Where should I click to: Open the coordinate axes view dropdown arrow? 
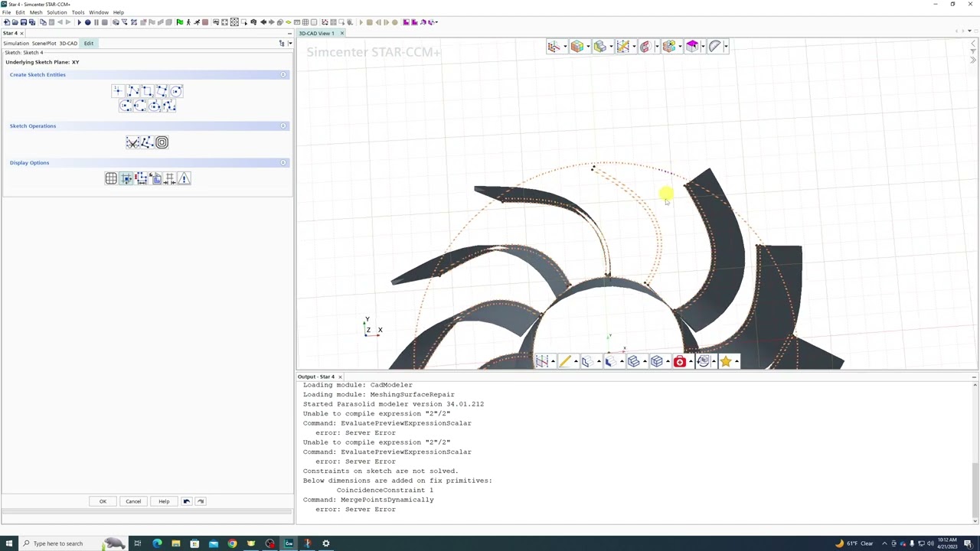[565, 47]
